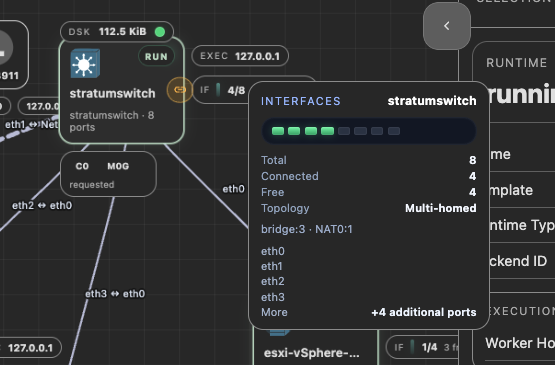The height and width of the screenshot is (365, 555).
Task: Select eth0 in the interfaces list
Action: click(273, 251)
